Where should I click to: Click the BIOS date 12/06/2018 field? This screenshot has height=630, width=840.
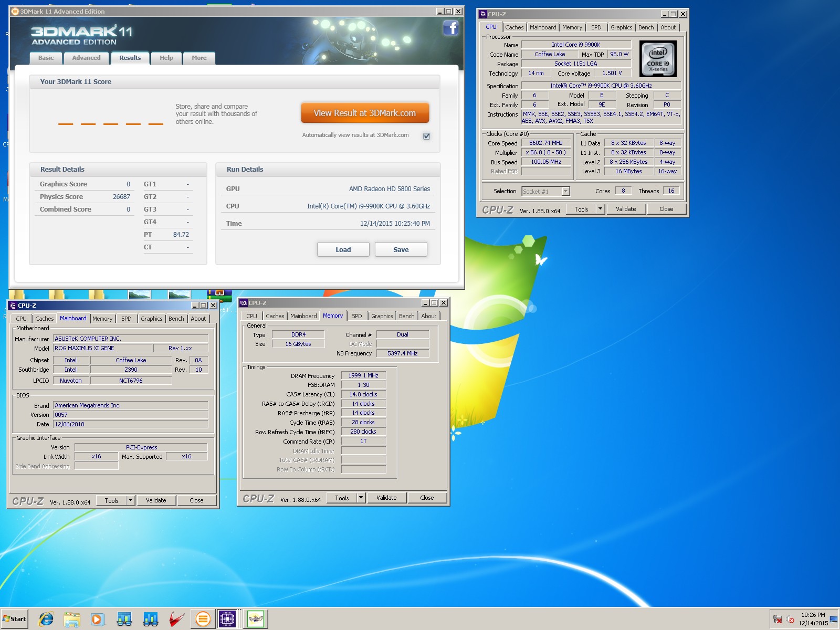[x=131, y=424]
